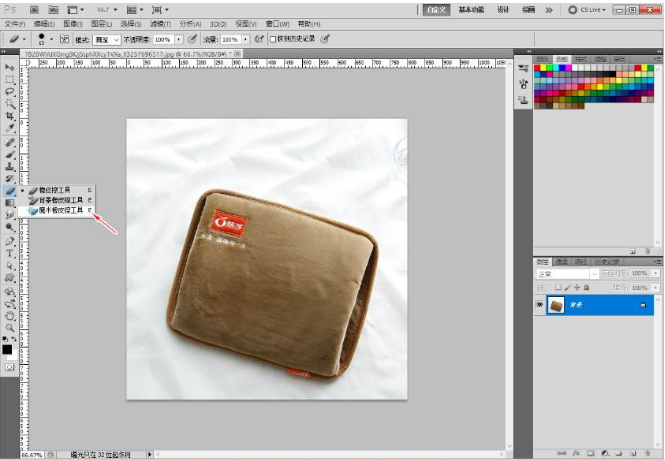The width and height of the screenshot is (665, 460).
Task: Select the Healing Brush tool
Action: [9, 142]
